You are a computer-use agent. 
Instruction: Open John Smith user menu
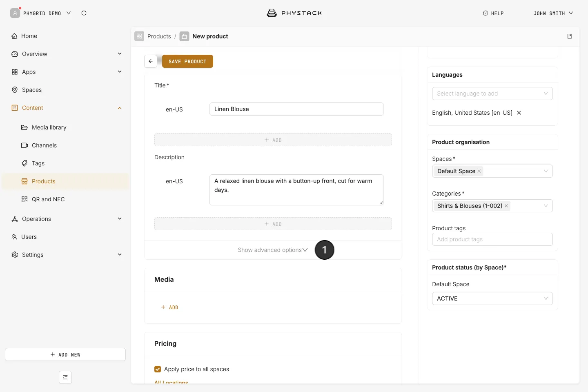tap(553, 13)
